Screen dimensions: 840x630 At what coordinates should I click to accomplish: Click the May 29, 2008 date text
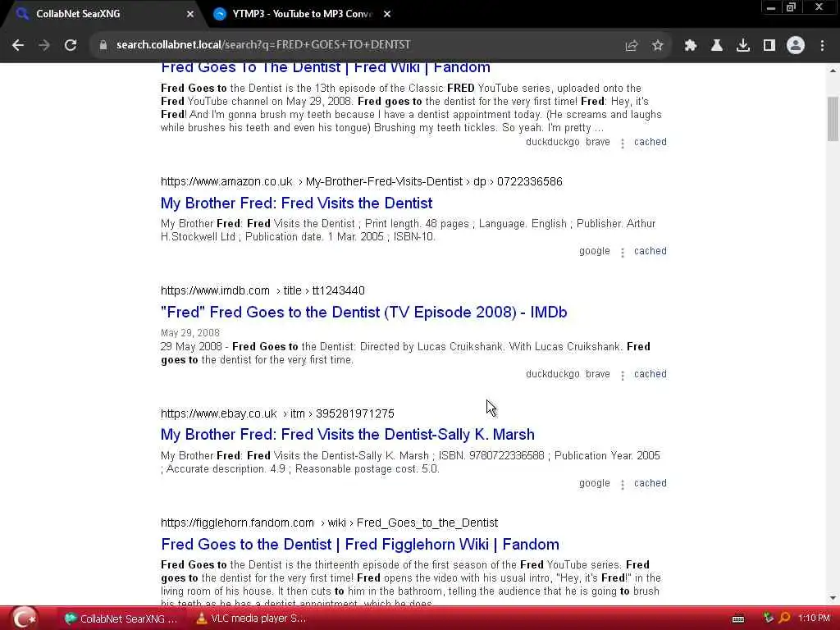coord(190,333)
